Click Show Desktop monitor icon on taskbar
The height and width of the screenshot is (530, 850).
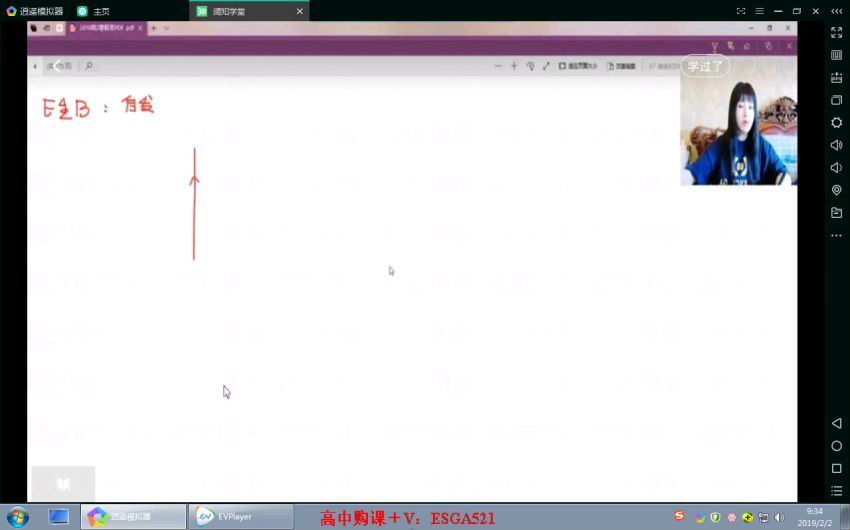tap(59, 517)
